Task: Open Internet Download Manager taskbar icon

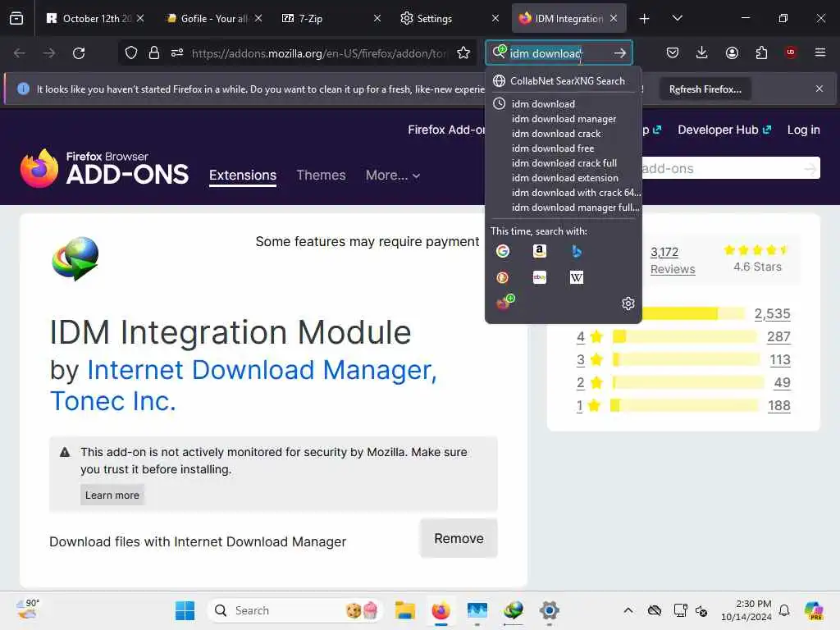Action: pyautogui.click(x=514, y=610)
